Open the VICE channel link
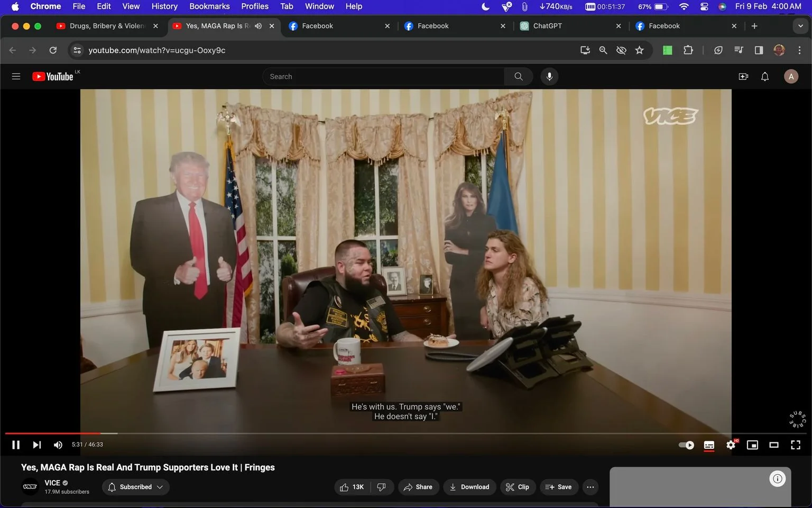The height and width of the screenshot is (508, 812). point(52,483)
